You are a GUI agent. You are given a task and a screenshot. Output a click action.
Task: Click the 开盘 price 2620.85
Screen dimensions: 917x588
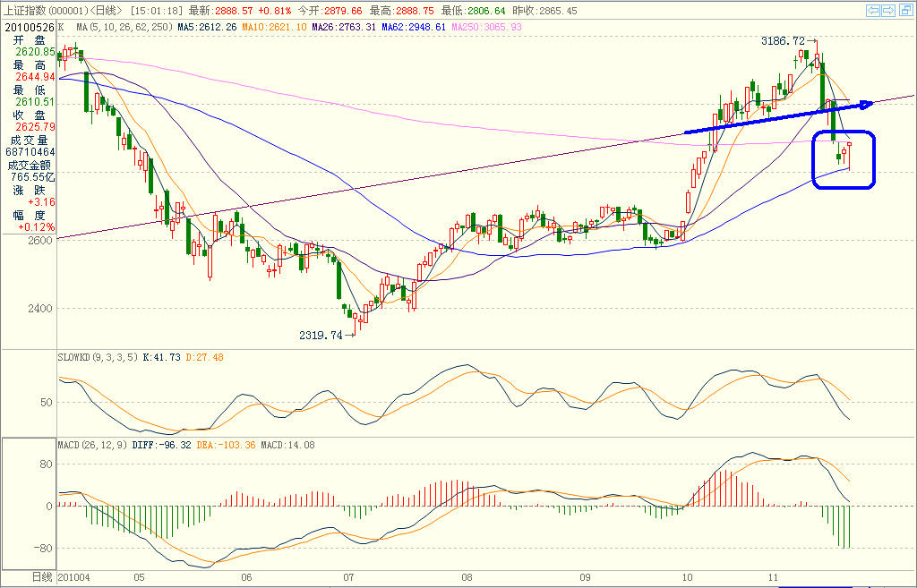(x=35, y=52)
